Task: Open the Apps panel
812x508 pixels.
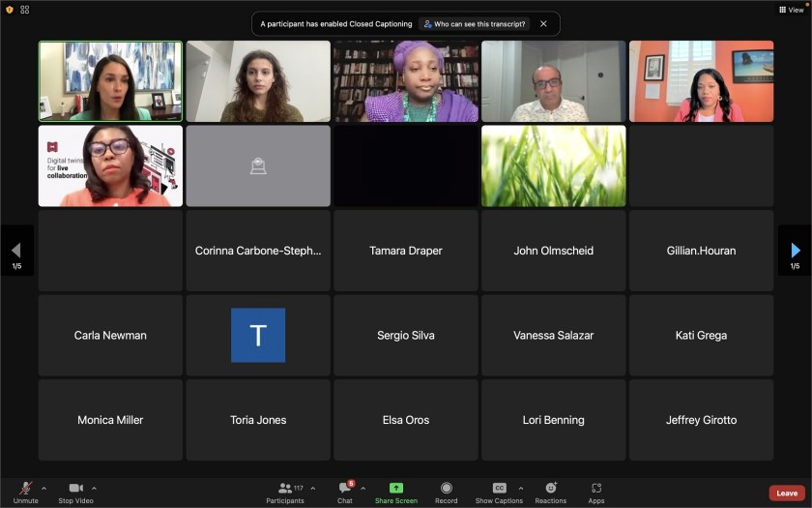Action: coord(596,489)
